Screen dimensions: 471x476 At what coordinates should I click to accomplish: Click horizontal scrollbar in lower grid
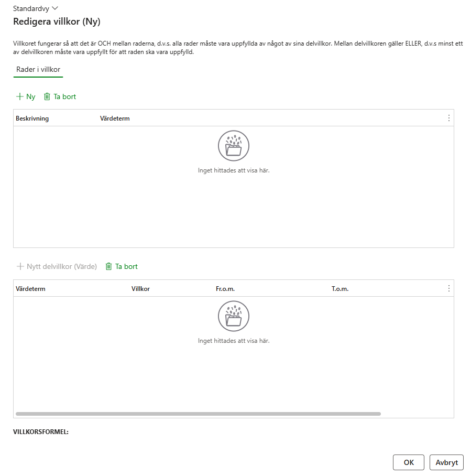tap(198, 414)
